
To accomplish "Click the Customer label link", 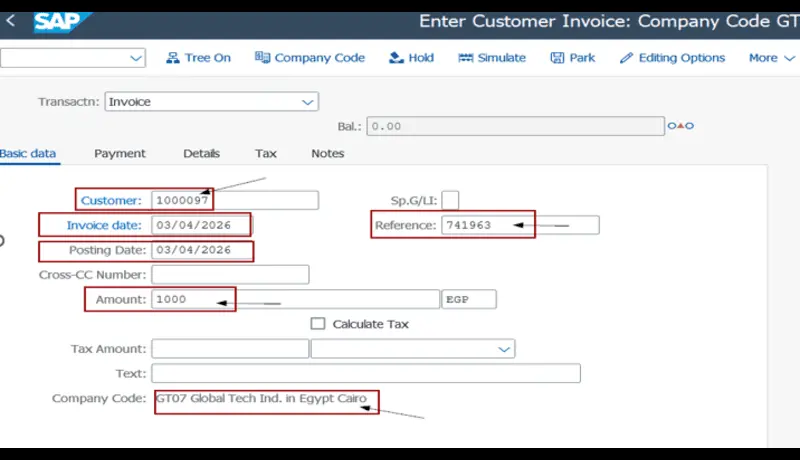I will pos(111,200).
